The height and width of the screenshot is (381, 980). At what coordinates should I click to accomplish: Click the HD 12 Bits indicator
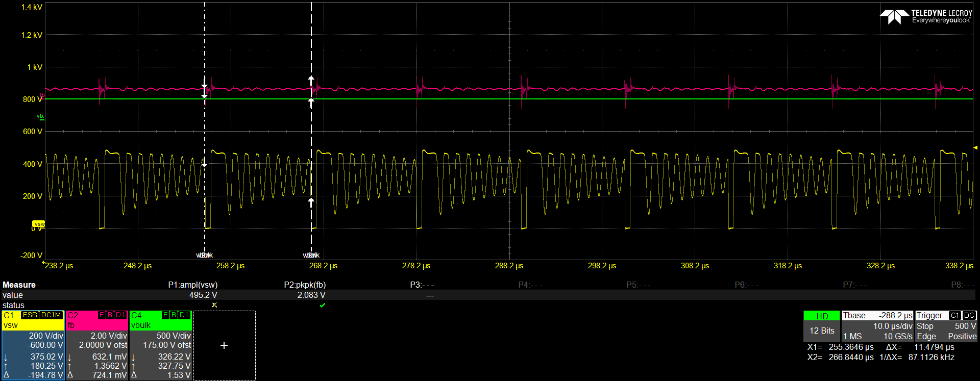point(822,326)
